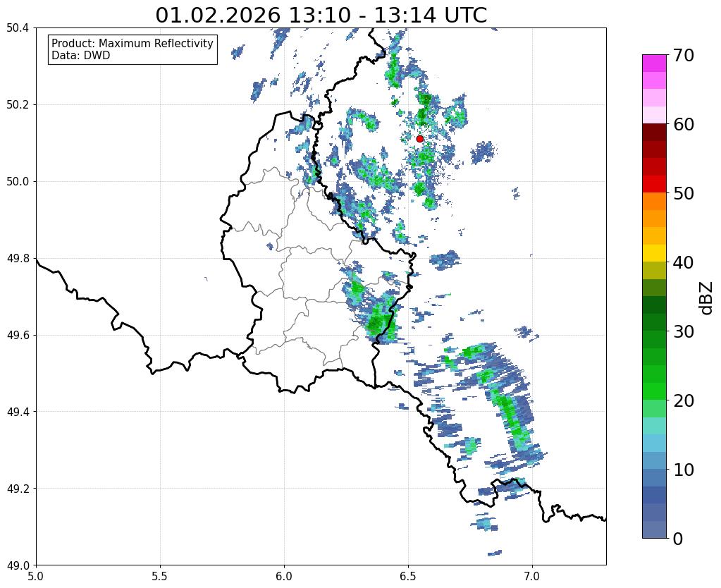This screenshot has width=721, height=588.
Task: Click the light green swatch just below 20
Action: (x=654, y=408)
